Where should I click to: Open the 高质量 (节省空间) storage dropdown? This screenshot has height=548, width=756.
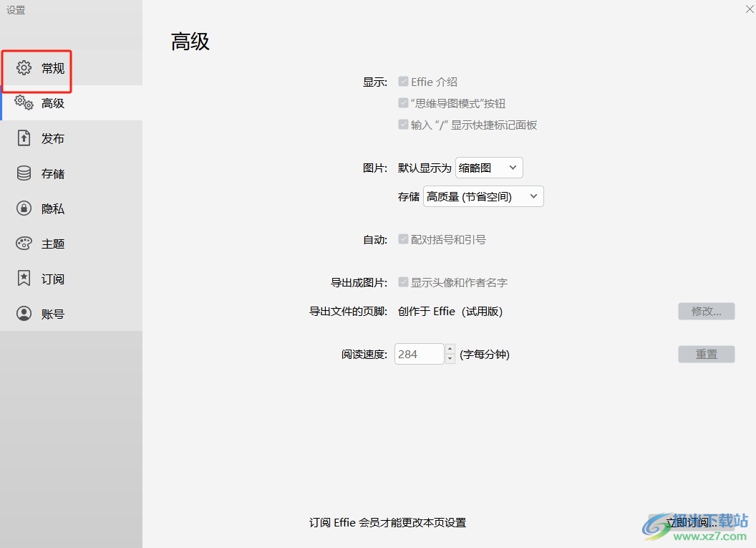click(x=483, y=196)
